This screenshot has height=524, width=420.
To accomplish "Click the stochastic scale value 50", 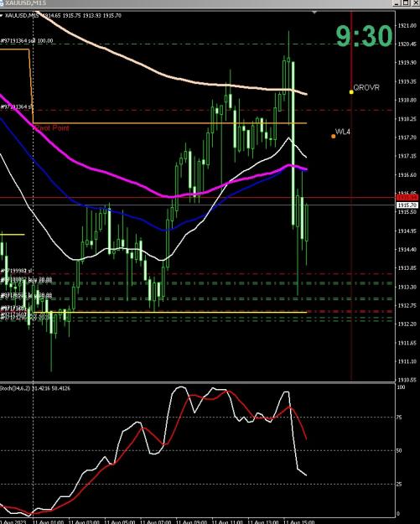I will click(x=399, y=451).
